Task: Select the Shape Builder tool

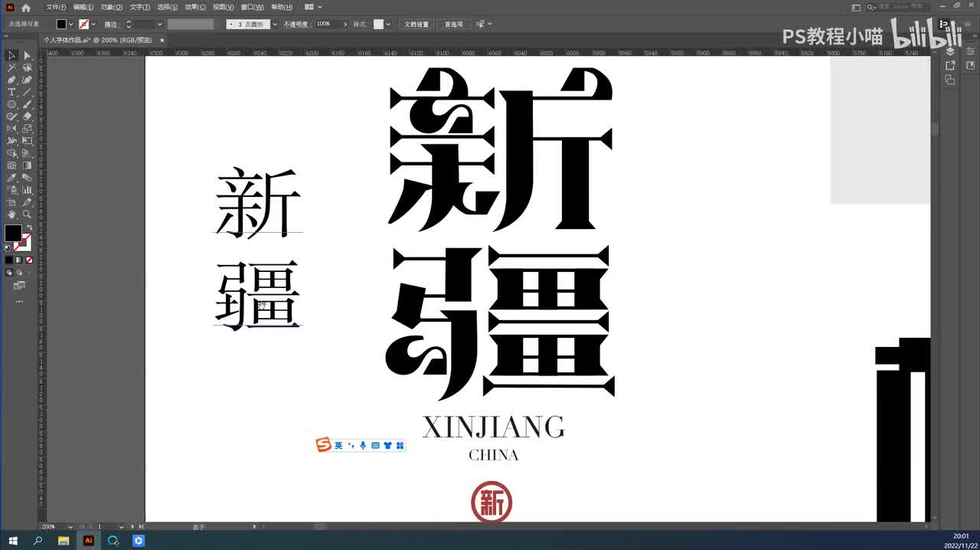Action: (11, 153)
